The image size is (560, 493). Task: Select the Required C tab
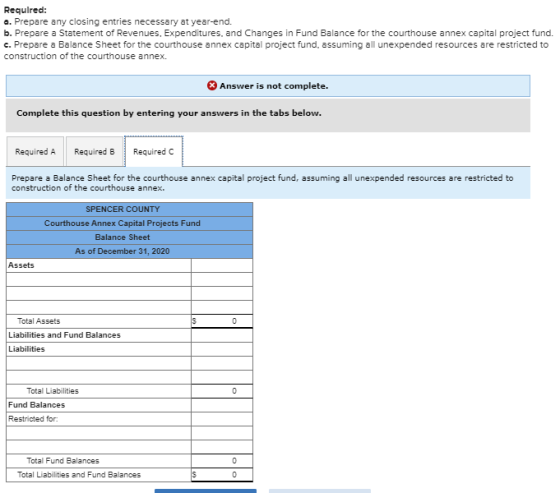154,151
